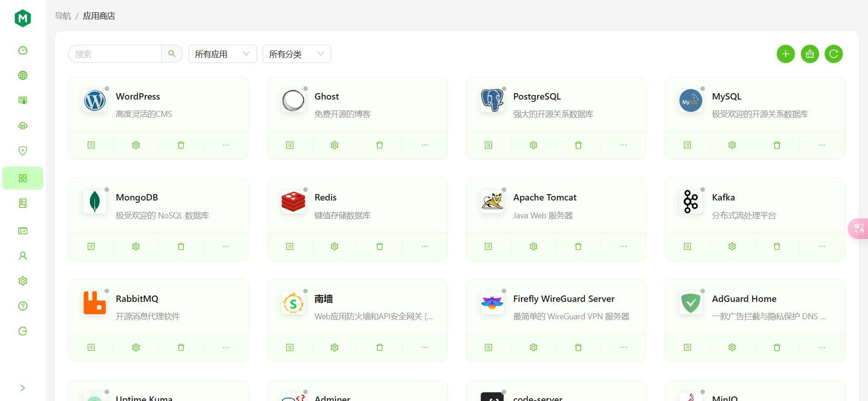Click the pink translate floating button

point(858,228)
